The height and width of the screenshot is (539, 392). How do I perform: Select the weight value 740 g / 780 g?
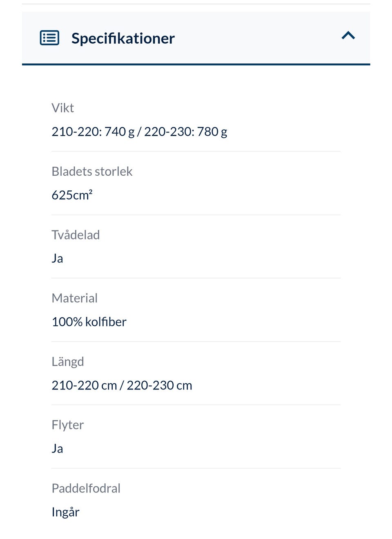(x=139, y=132)
